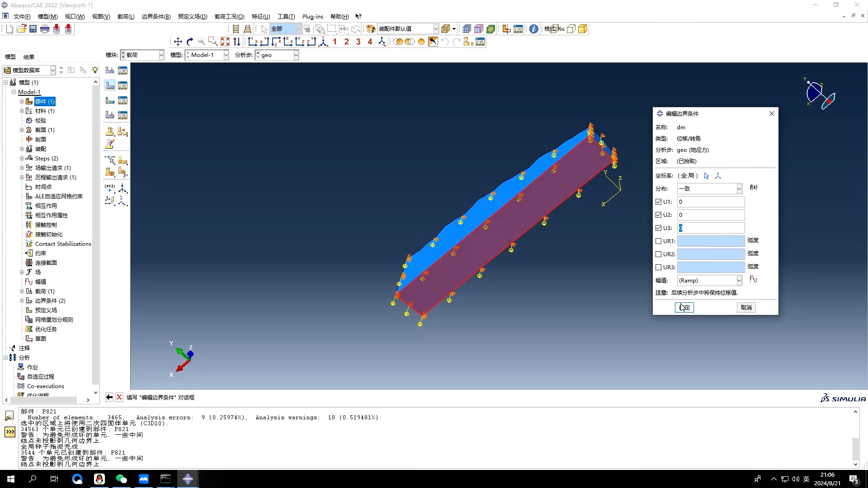
Task: Click the Print icon in toolbar
Action: point(45,29)
